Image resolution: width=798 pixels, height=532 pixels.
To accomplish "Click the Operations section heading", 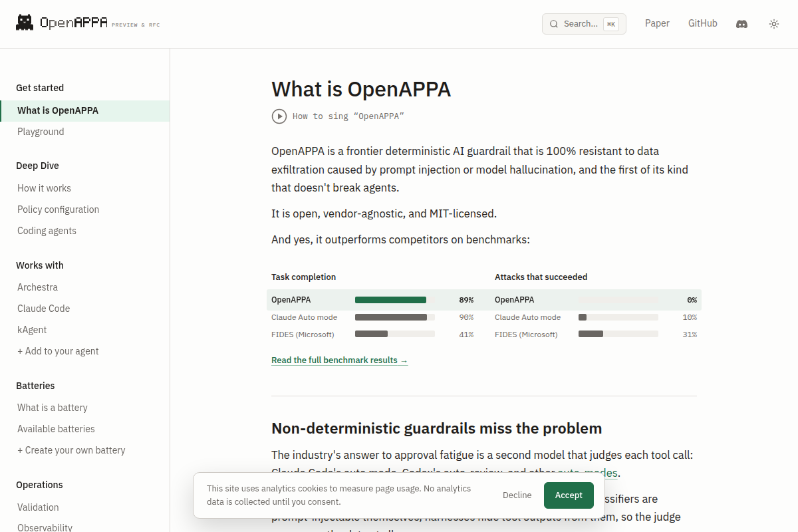I will coord(39,485).
